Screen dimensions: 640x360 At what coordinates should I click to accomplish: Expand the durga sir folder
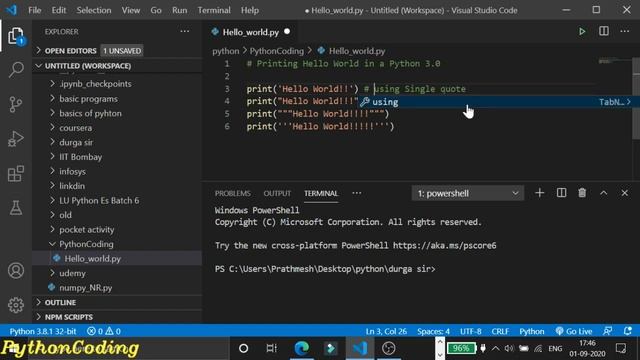coord(117,142)
